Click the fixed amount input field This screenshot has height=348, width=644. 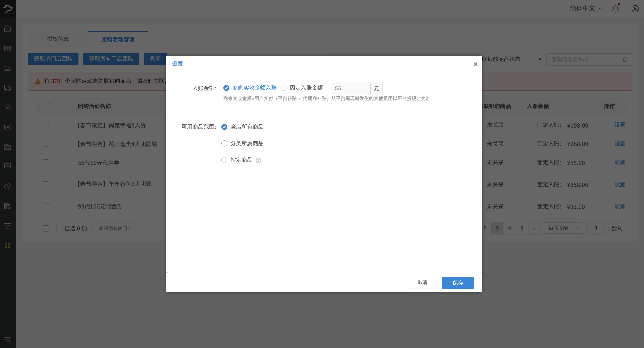(x=350, y=88)
